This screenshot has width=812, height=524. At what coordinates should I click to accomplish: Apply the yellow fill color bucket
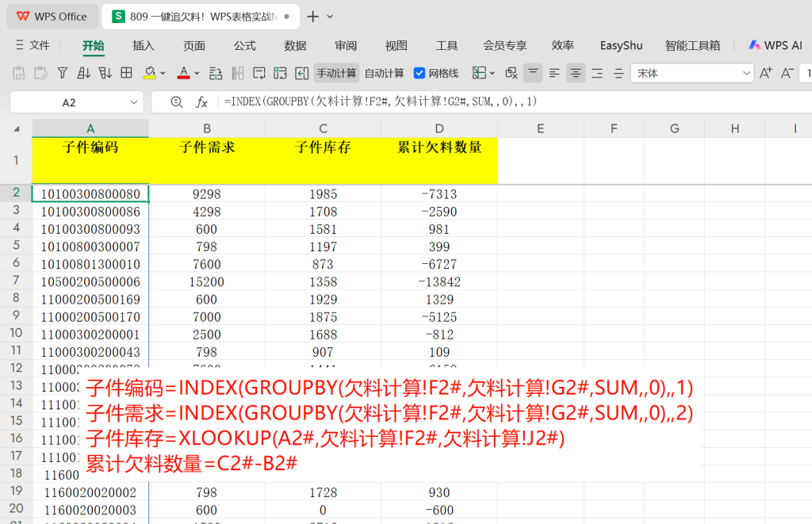[x=150, y=73]
